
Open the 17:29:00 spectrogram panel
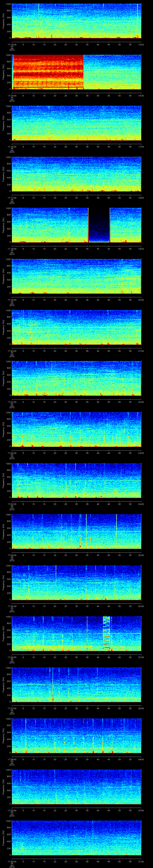pyautogui.click(x=76, y=787)
